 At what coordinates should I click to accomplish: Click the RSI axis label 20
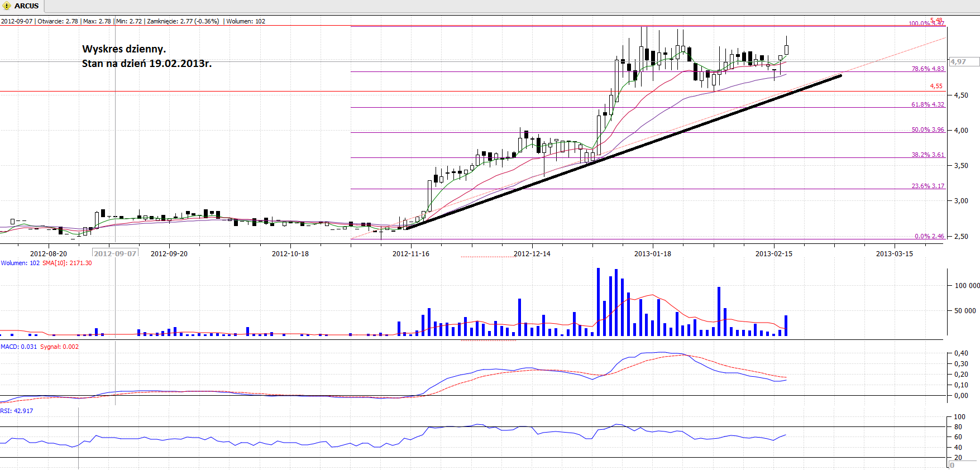958,458
